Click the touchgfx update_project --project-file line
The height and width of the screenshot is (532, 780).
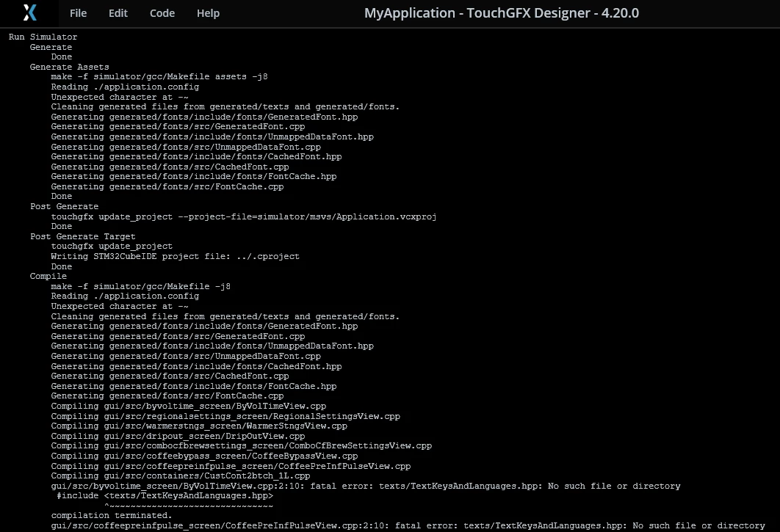tap(244, 216)
